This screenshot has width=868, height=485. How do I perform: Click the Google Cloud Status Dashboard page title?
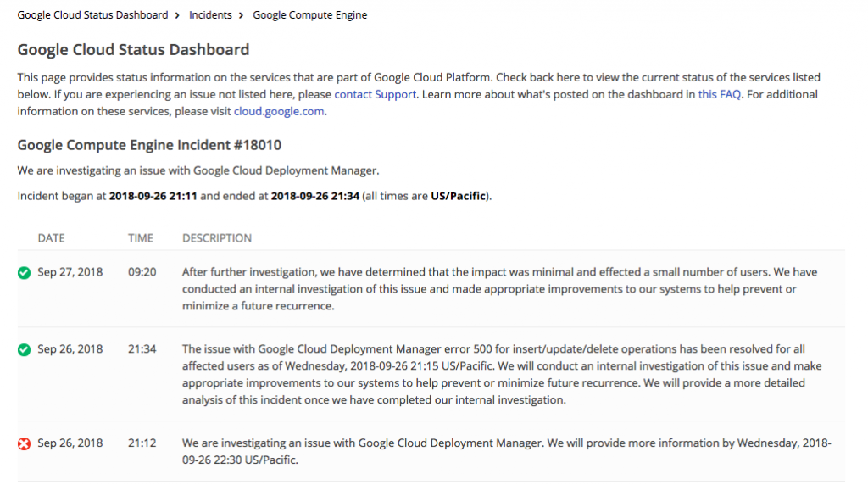pos(133,50)
